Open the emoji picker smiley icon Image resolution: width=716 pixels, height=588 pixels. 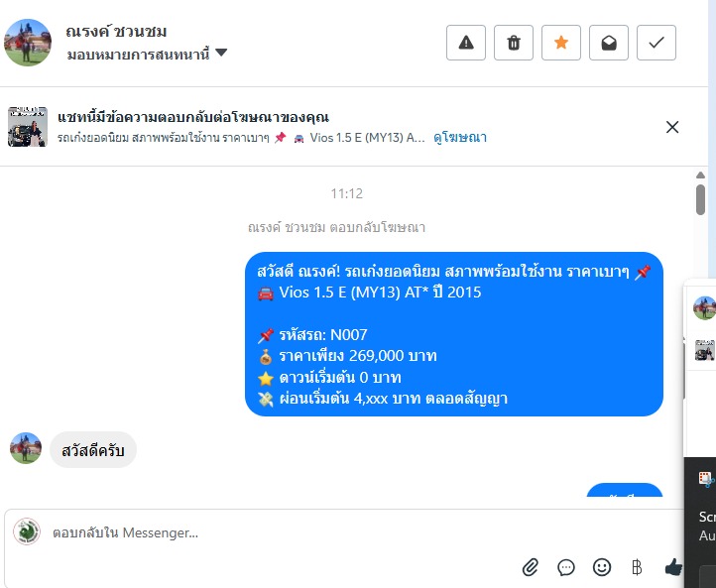pos(602,567)
